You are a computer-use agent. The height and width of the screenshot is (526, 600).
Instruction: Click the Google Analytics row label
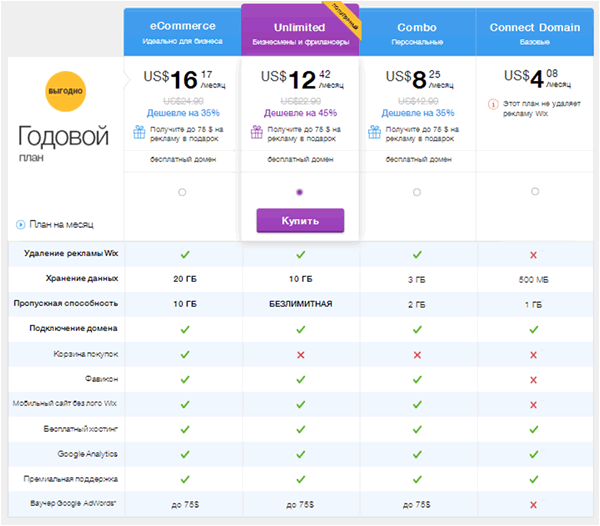pos(88,454)
